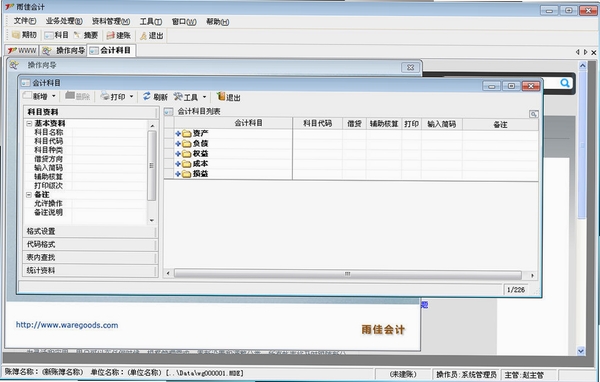
Task: Click the 建账 toolbar icon
Action: (110, 36)
